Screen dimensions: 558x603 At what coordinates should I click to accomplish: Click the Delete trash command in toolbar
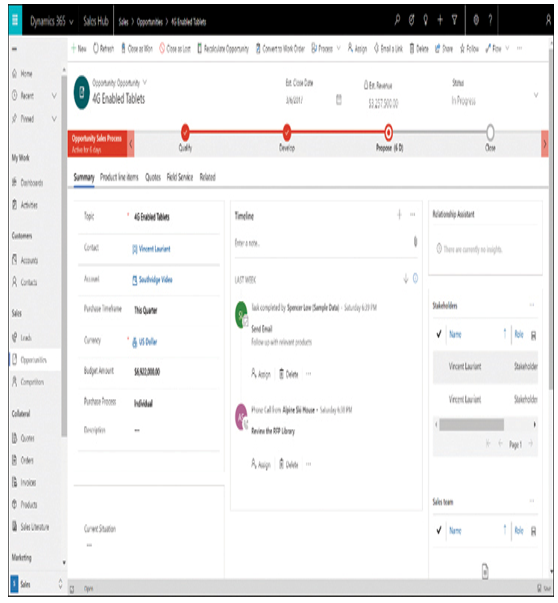coord(419,48)
